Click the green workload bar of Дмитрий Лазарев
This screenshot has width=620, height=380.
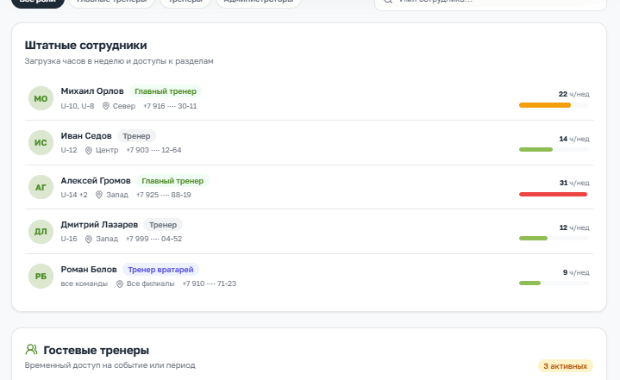533,238
